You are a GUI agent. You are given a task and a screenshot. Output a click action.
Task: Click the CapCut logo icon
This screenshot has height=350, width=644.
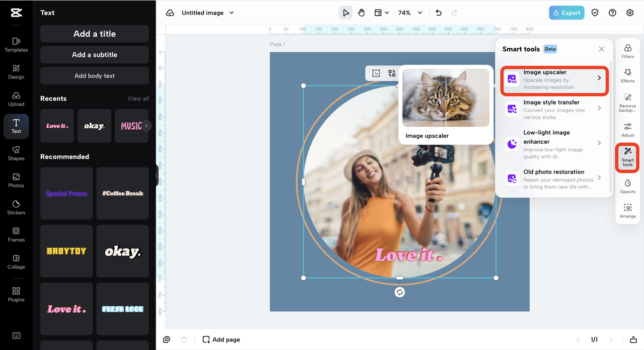[x=16, y=13]
